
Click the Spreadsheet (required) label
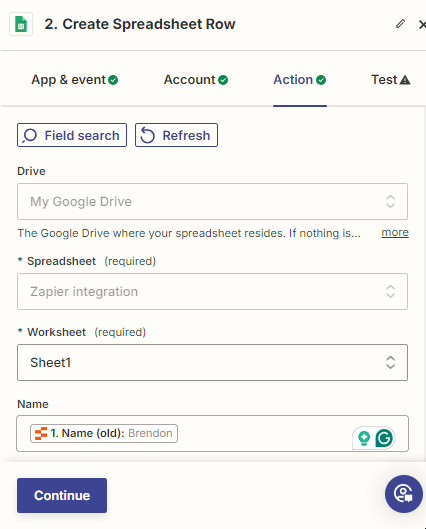pos(87,261)
